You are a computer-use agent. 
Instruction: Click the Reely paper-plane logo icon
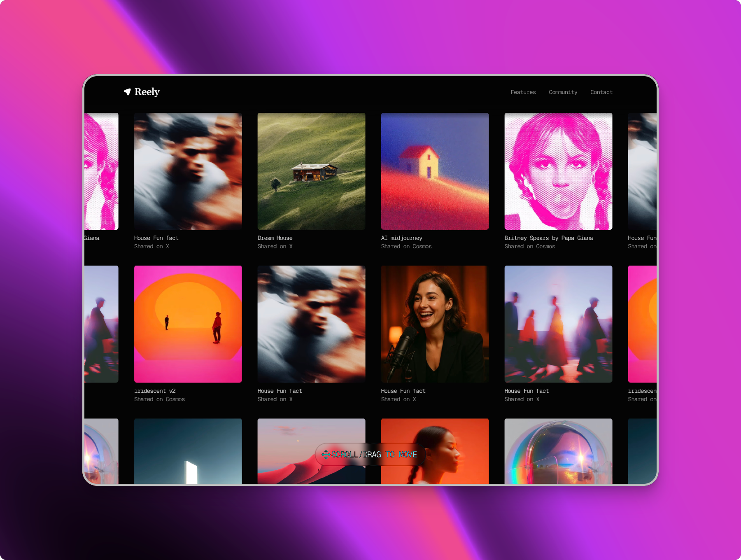pyautogui.click(x=127, y=92)
